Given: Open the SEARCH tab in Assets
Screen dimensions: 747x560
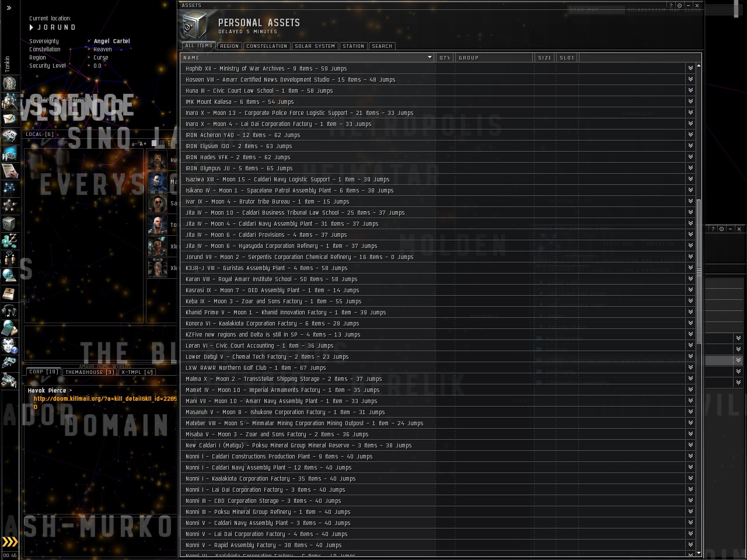Looking at the screenshot, I should (x=382, y=46).
